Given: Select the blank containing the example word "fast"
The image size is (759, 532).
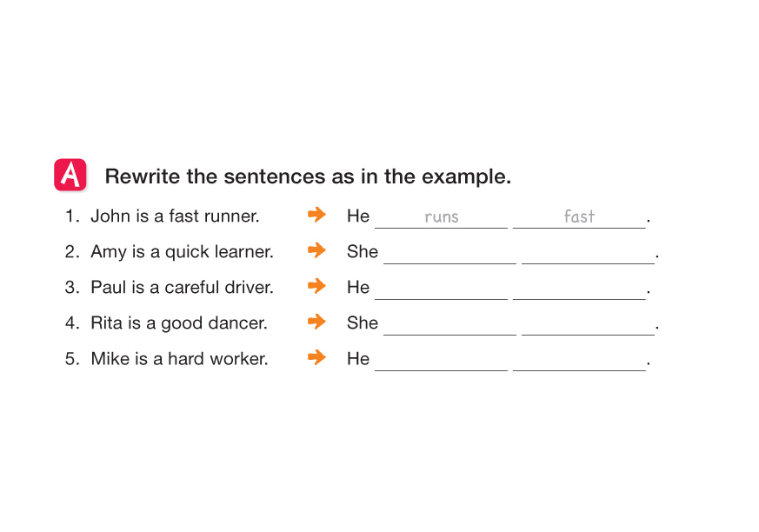Looking at the screenshot, I should coord(579,217).
